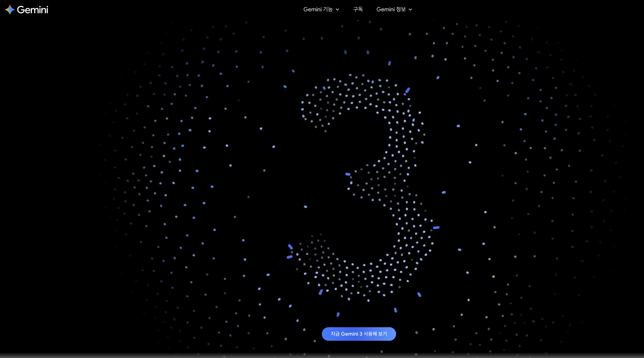Open the Gemini 정보 navigation menu
Image resolution: width=644 pixels, height=358 pixels.
391,9
